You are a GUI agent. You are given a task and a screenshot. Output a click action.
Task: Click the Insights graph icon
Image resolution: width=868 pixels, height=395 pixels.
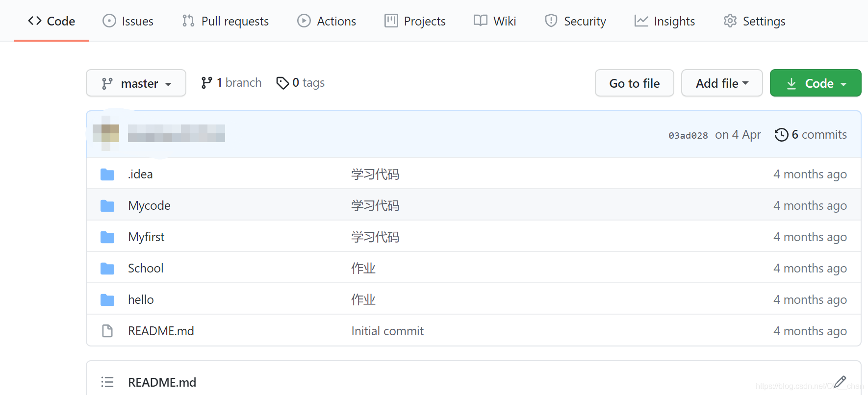coord(641,21)
